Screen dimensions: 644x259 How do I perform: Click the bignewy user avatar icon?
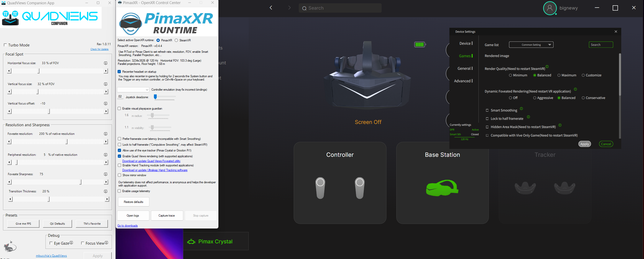[550, 8]
